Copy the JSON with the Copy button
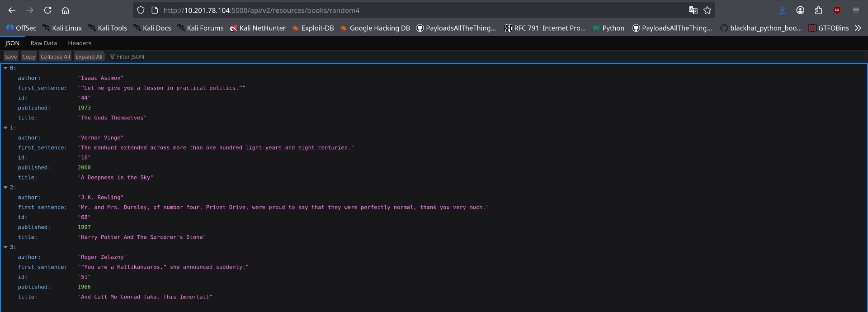Image resolution: width=868 pixels, height=312 pixels. click(x=28, y=57)
